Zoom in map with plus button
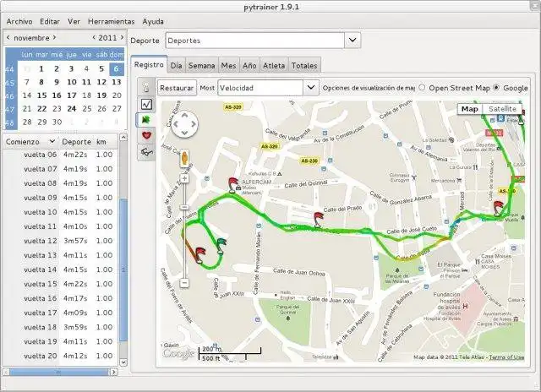Image resolution: width=541 pixels, height=392 pixels. [184, 178]
